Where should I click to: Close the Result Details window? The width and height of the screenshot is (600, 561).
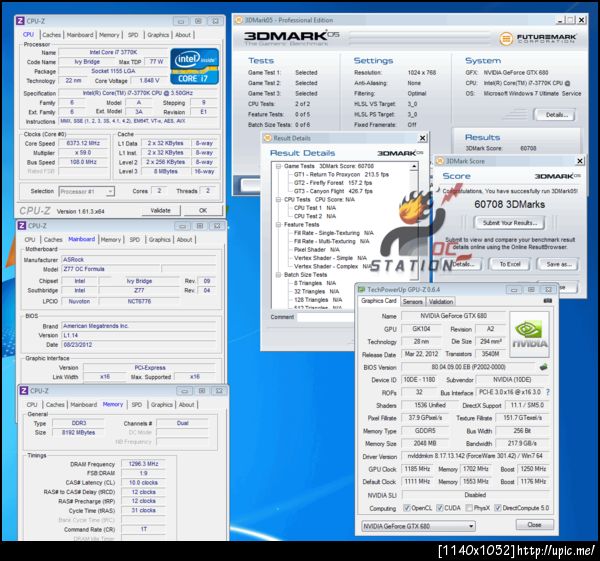tap(422, 138)
